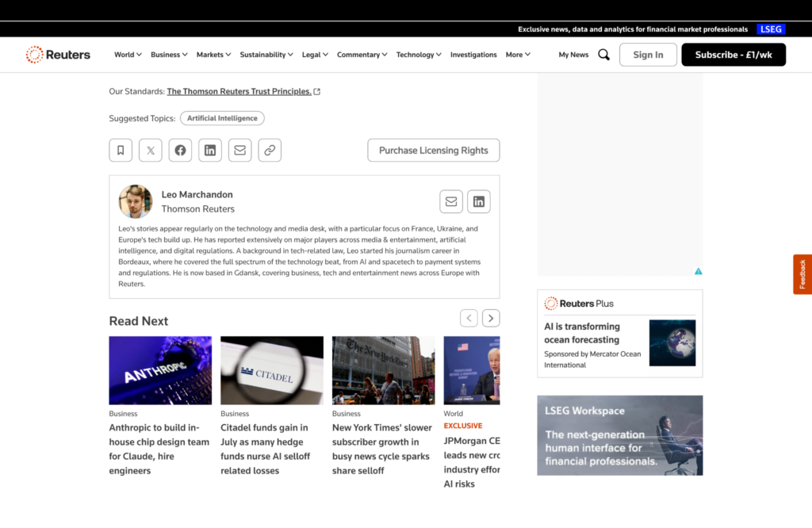Open the search magnifier icon
Screen dimensions: 812x528
(x=603, y=55)
